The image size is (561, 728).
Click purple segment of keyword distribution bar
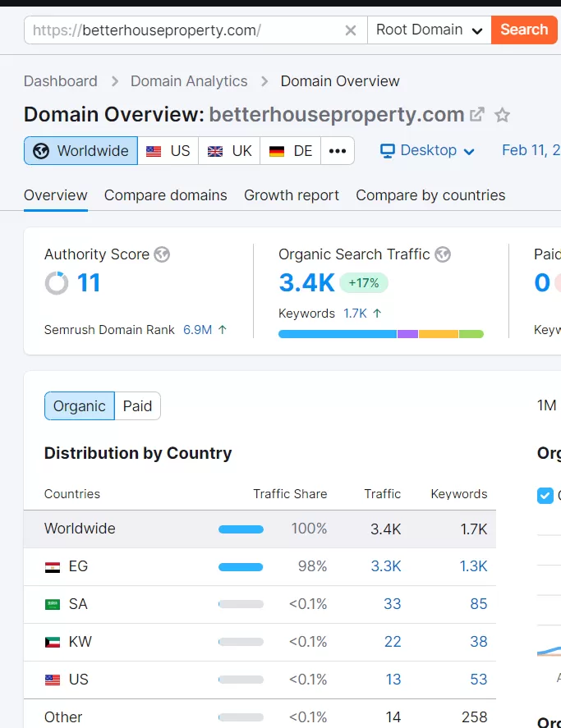(407, 334)
